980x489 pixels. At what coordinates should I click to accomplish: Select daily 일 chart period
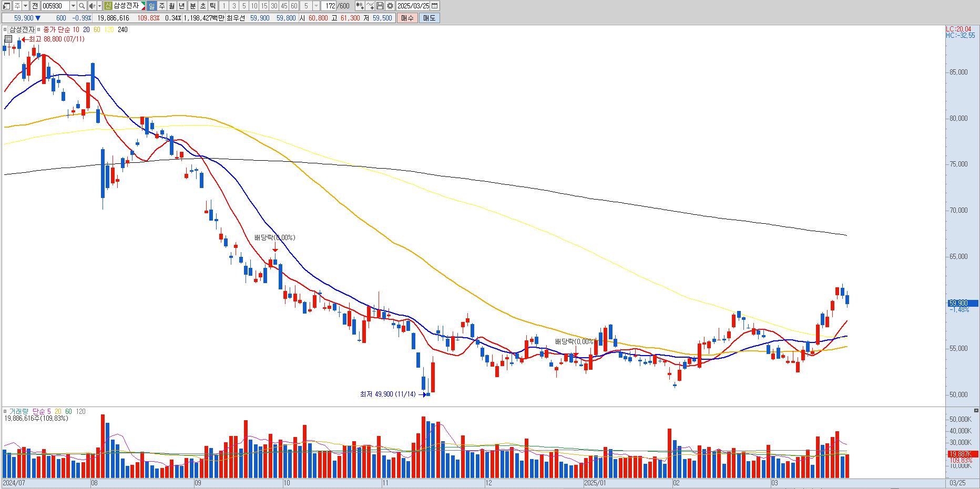tap(151, 6)
